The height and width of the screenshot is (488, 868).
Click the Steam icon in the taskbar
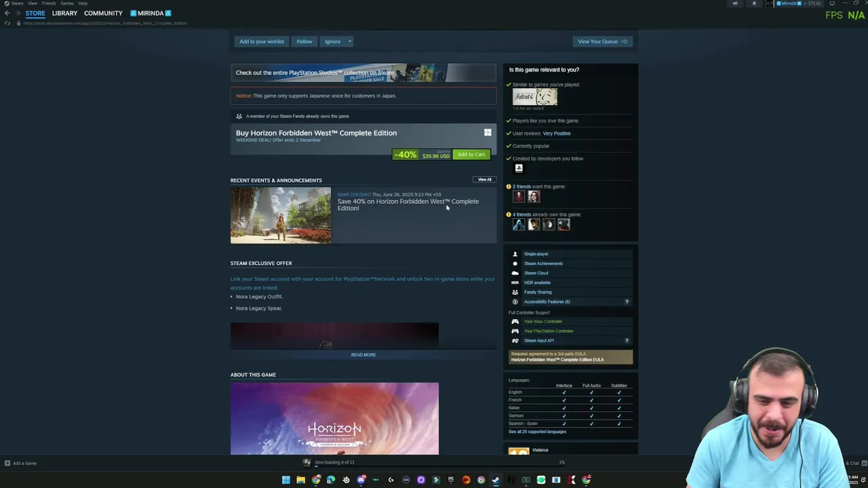496,480
